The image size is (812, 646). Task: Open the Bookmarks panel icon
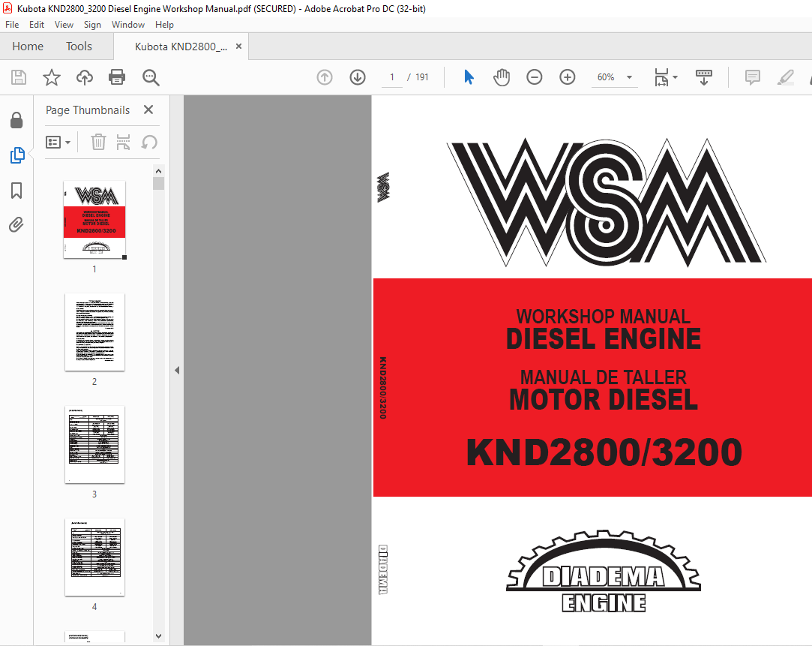pyautogui.click(x=16, y=190)
